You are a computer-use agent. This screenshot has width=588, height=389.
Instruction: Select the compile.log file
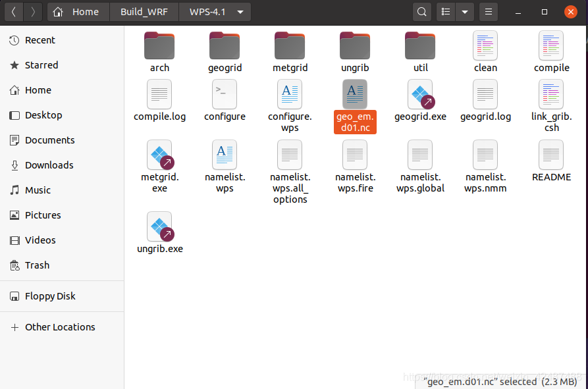pos(159,101)
